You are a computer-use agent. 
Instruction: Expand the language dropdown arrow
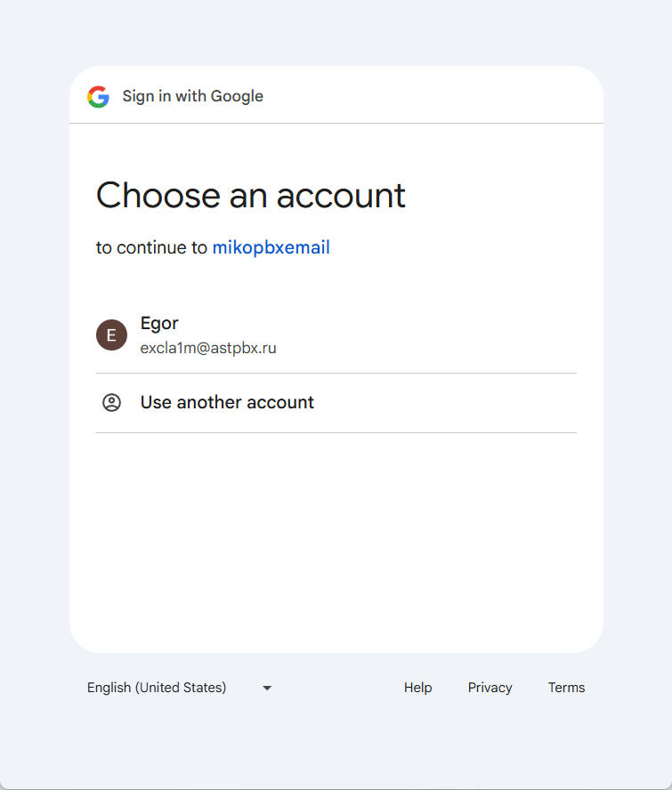tap(267, 688)
